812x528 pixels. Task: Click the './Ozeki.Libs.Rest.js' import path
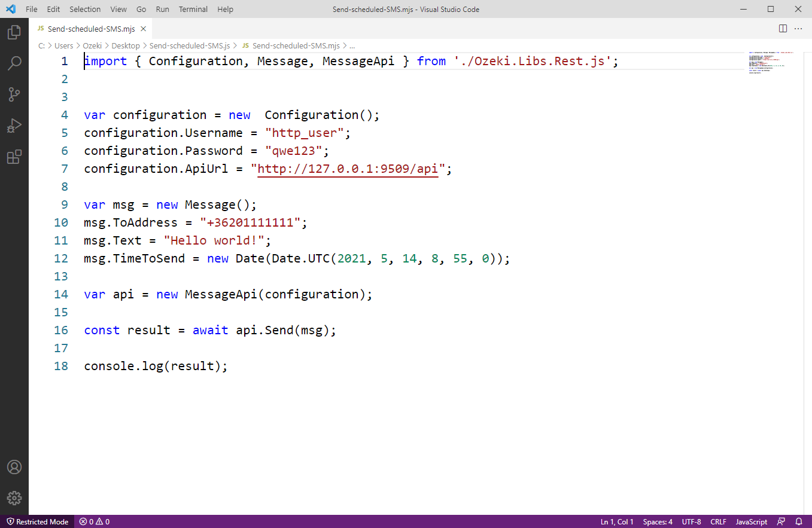532,61
